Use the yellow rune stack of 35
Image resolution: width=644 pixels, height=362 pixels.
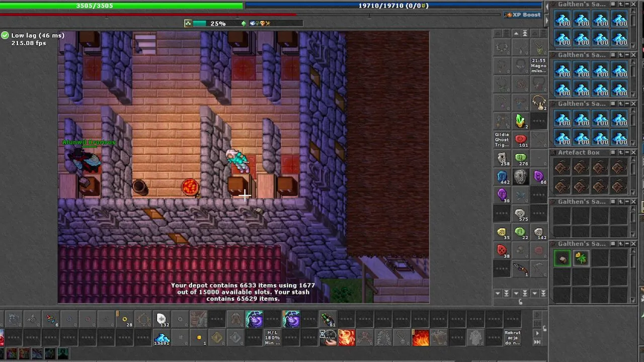click(502, 232)
